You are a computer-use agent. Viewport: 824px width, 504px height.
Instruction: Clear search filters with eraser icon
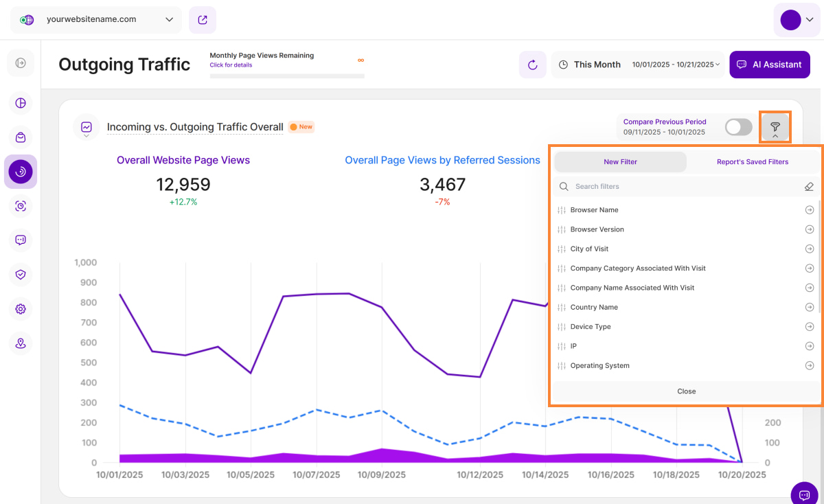tap(809, 187)
